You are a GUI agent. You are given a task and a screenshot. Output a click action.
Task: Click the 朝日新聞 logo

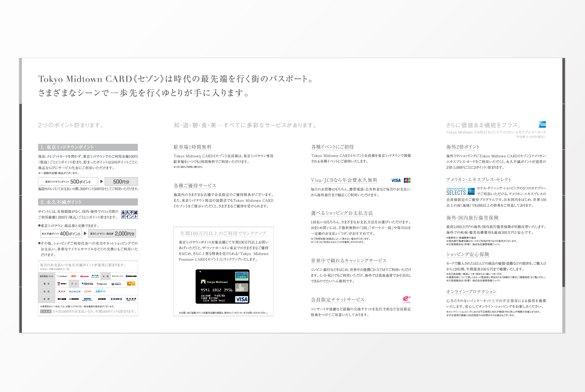pos(62,299)
